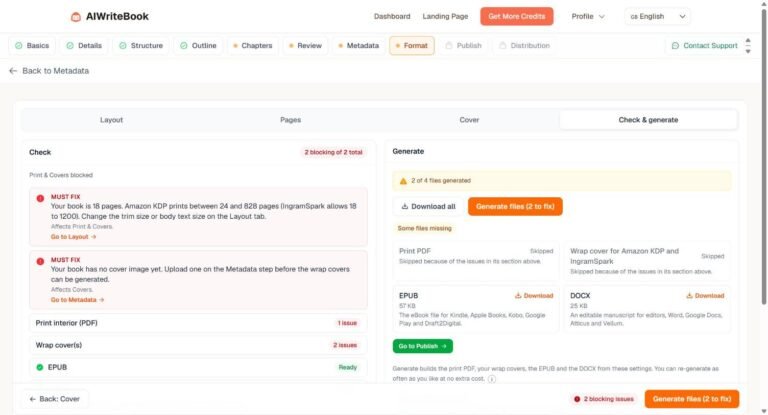The width and height of the screenshot is (768, 415).
Task: Go to the Outline step
Action: tap(198, 46)
